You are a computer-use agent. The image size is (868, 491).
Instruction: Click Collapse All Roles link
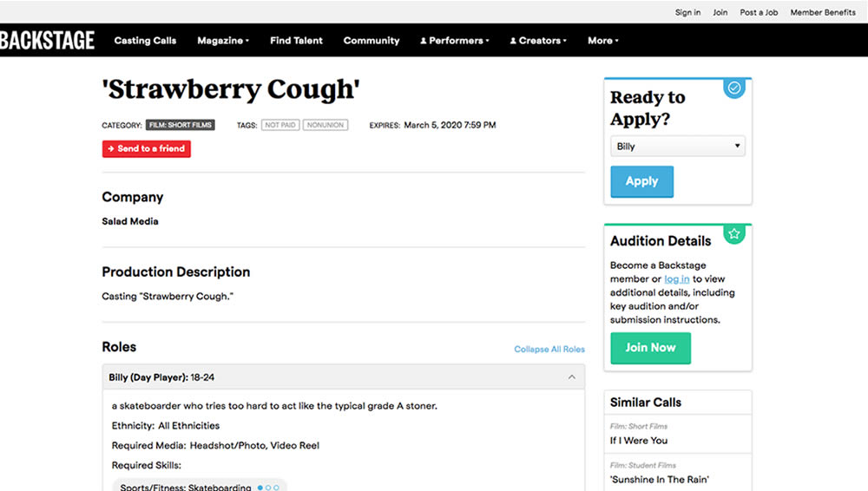click(549, 350)
